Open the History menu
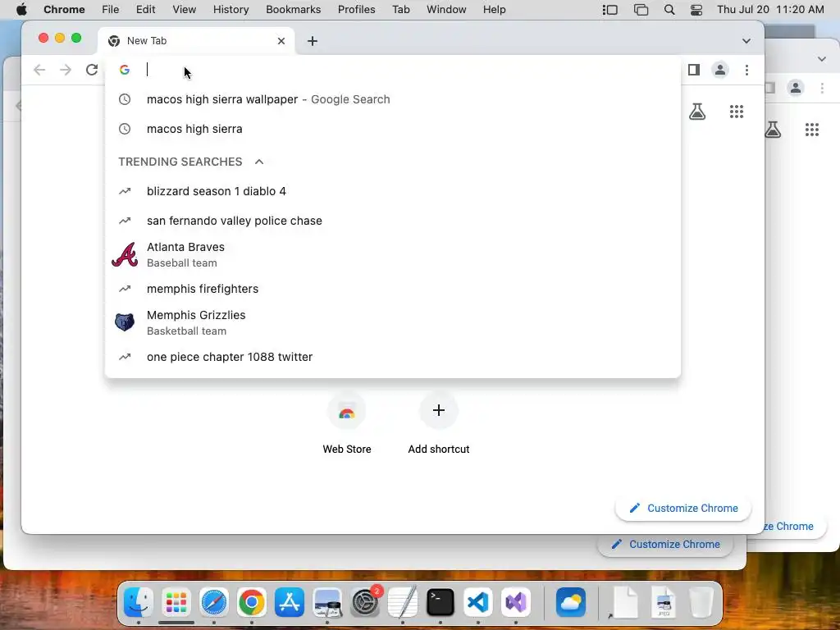This screenshot has width=840, height=630. (x=231, y=10)
